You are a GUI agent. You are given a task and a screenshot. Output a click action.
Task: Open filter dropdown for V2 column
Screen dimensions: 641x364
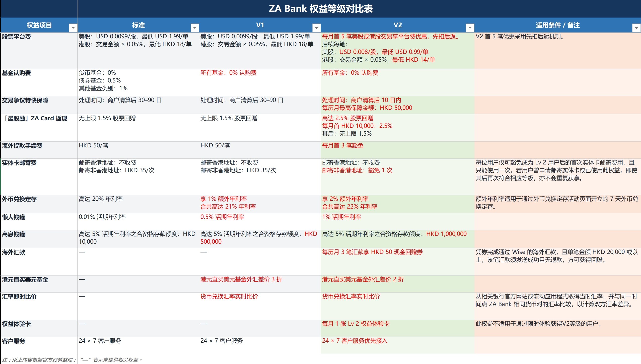click(x=470, y=28)
